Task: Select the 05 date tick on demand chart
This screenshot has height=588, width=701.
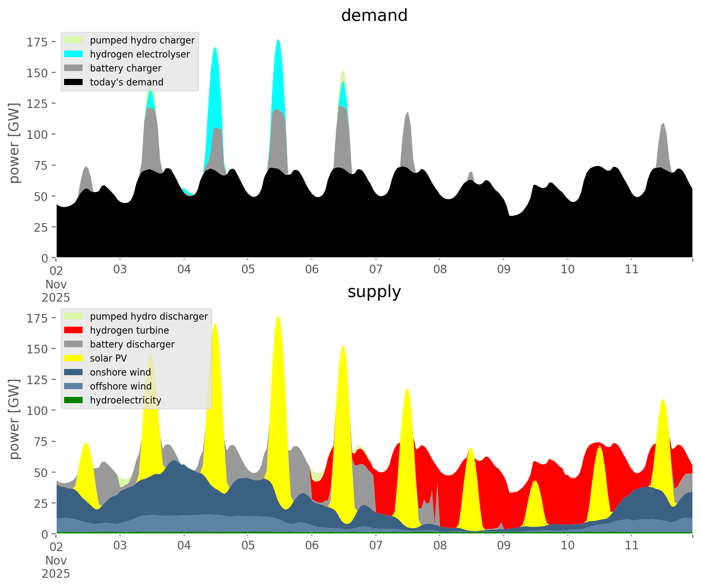Action: pos(248,270)
